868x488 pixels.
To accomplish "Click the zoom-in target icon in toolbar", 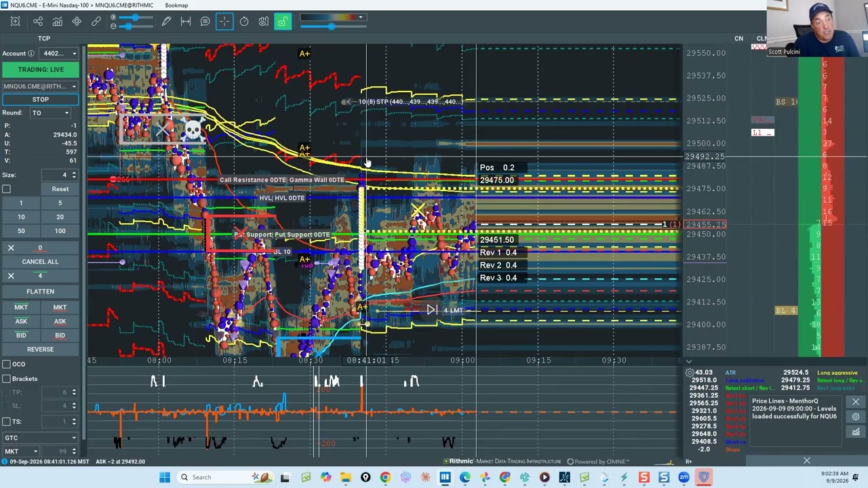I will (x=16, y=22).
